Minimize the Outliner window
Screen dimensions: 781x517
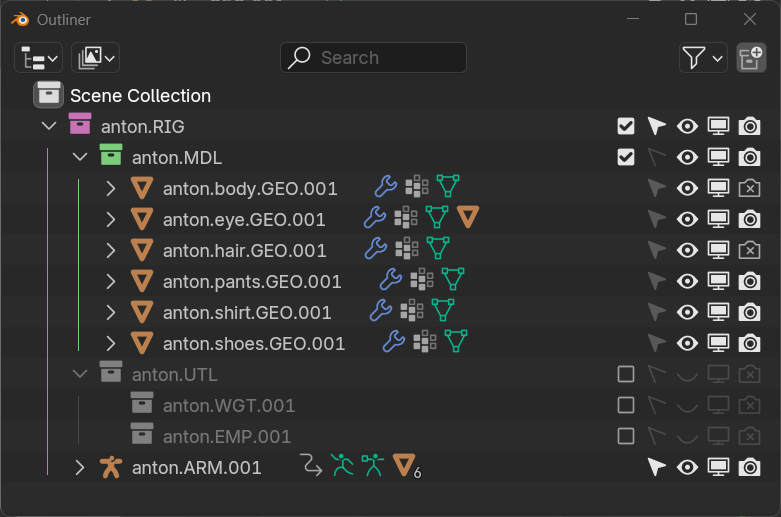633,19
